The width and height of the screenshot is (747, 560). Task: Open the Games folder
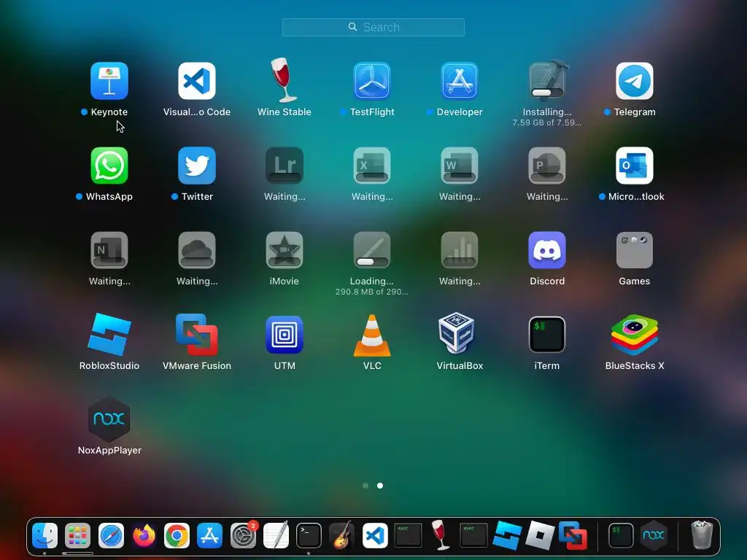tap(635, 250)
